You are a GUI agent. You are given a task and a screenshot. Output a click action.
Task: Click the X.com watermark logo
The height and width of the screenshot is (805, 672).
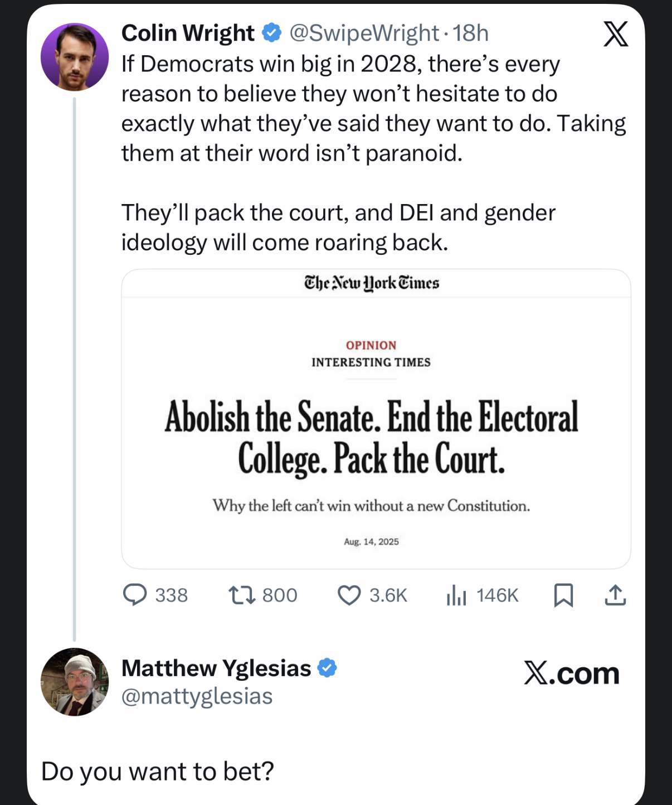point(571,673)
